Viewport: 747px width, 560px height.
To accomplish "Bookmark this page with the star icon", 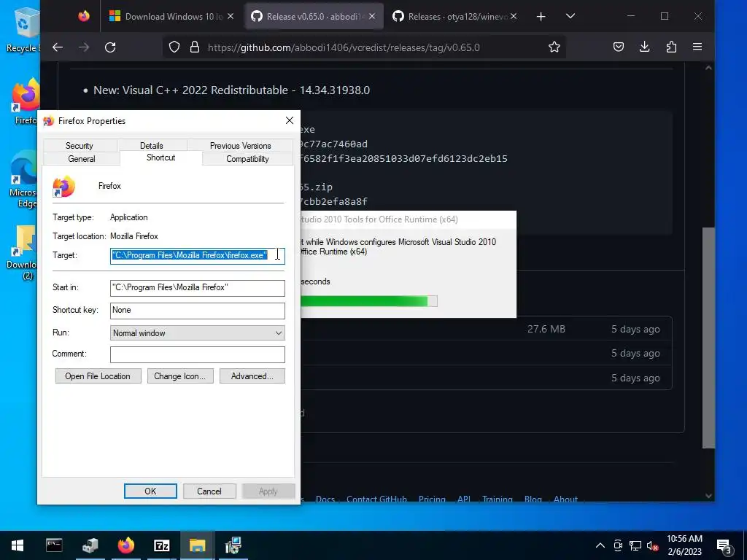I will pyautogui.click(x=554, y=47).
